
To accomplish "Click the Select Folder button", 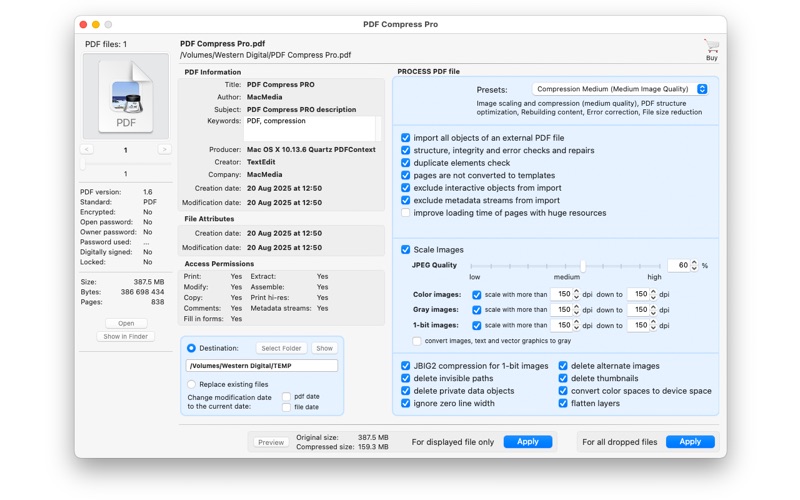I will [281, 348].
